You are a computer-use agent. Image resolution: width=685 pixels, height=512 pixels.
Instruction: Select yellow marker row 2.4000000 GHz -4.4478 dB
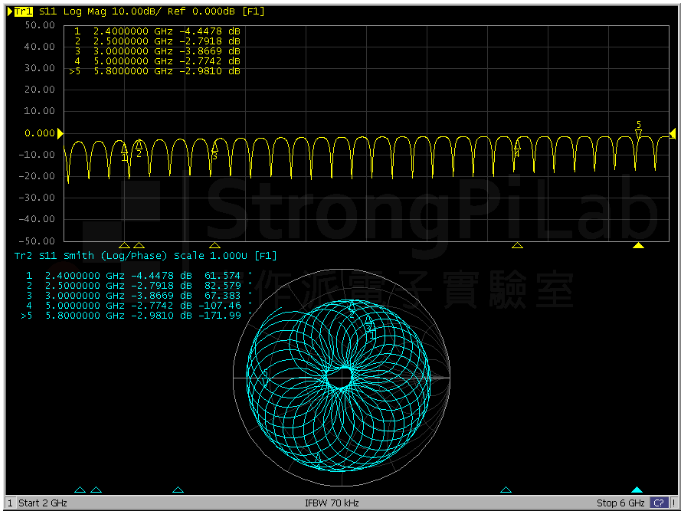click(157, 31)
